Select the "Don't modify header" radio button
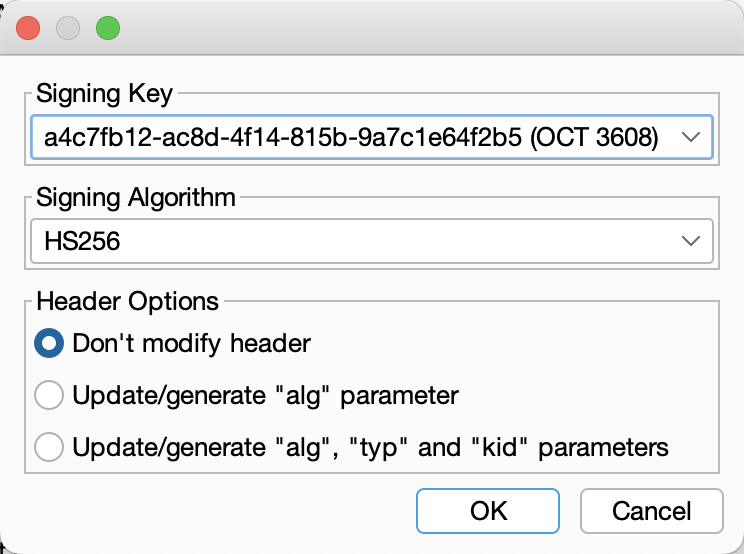This screenshot has width=744, height=554. [x=50, y=343]
